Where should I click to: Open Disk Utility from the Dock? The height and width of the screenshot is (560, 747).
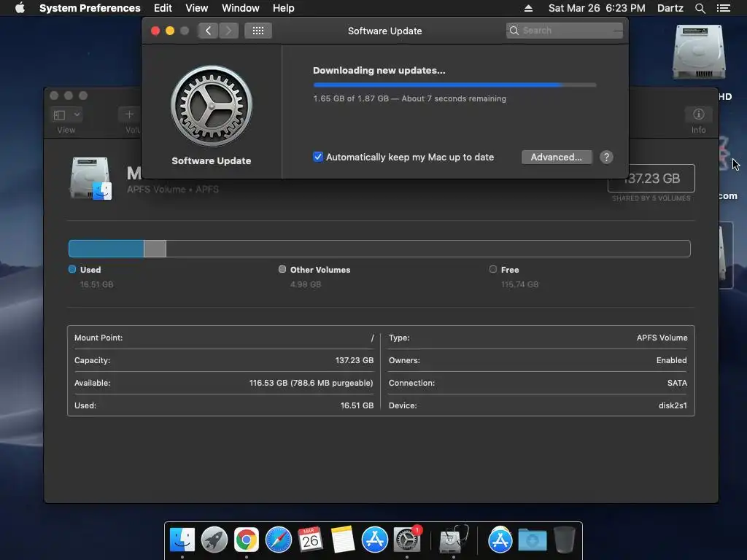point(452,540)
